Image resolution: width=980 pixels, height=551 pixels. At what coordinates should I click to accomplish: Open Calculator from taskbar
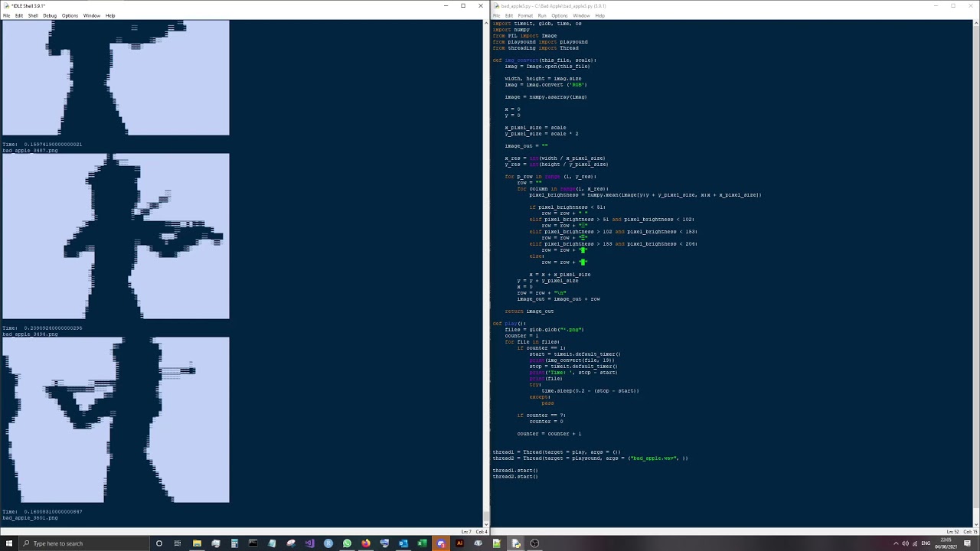[x=234, y=543]
